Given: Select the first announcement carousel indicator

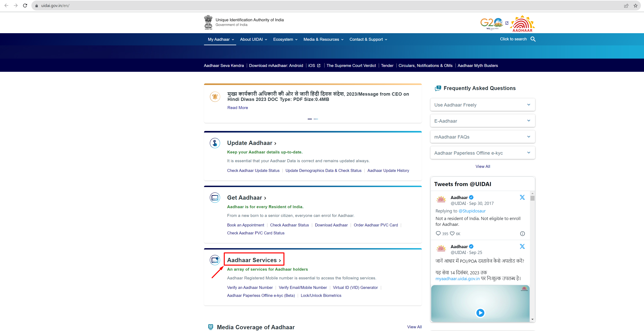Looking at the screenshot, I should [x=310, y=119].
